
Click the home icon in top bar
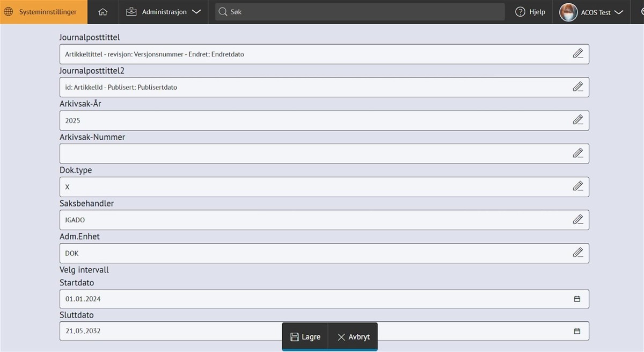click(x=103, y=12)
